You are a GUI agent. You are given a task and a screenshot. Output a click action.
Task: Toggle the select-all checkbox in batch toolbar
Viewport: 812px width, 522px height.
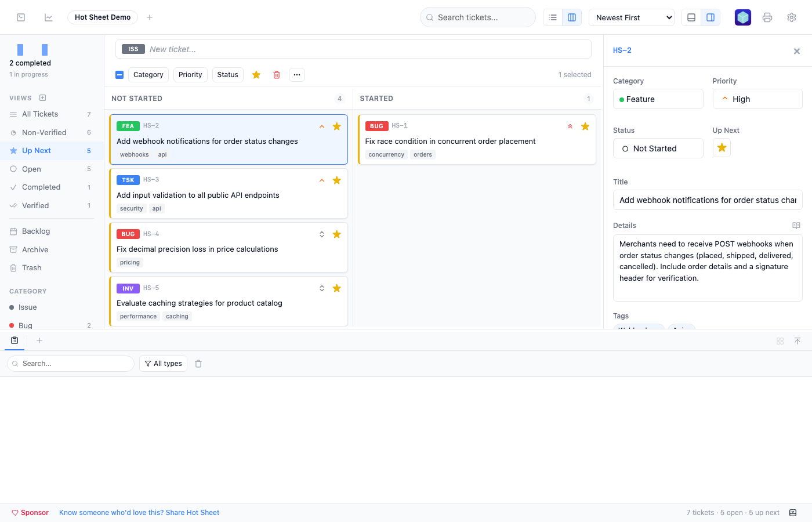[119, 75]
